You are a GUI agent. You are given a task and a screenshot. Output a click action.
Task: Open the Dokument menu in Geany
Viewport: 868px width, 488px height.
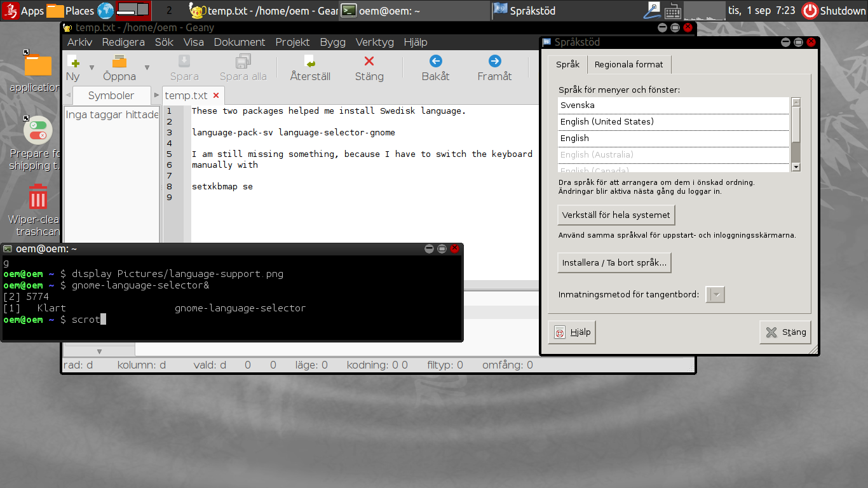[240, 42]
